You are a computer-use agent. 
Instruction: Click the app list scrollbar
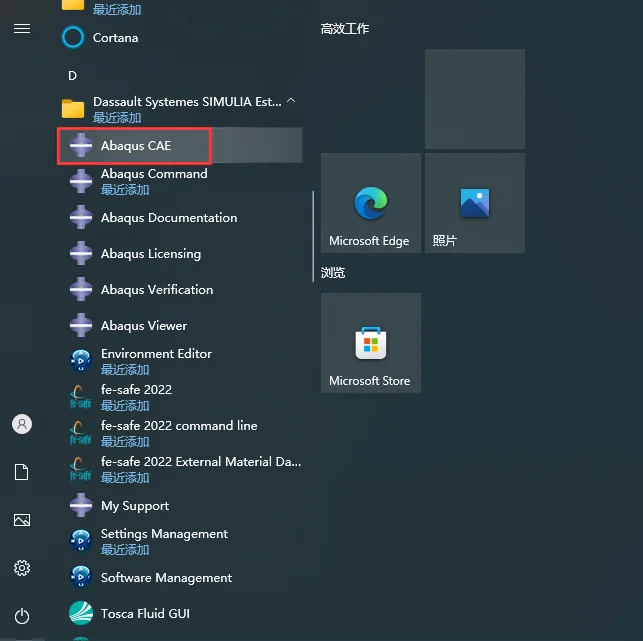(313, 236)
